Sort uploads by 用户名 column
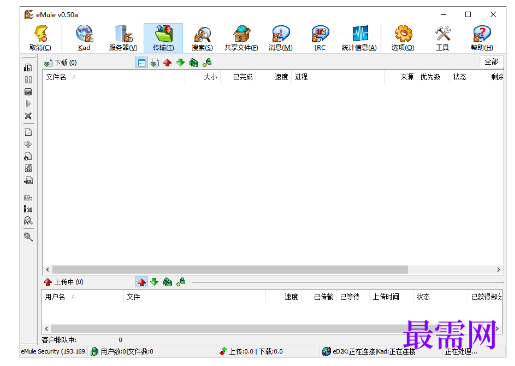515x366 pixels. click(83, 297)
